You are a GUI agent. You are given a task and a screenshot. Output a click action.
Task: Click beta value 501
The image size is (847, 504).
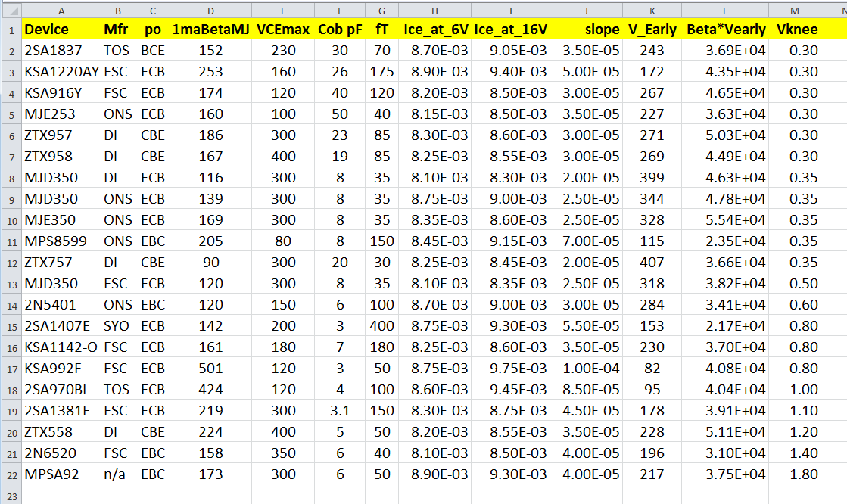tap(210, 369)
